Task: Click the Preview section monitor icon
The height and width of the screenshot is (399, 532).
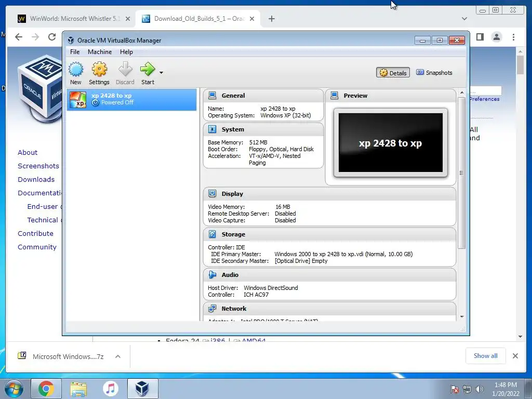Action: (334, 96)
